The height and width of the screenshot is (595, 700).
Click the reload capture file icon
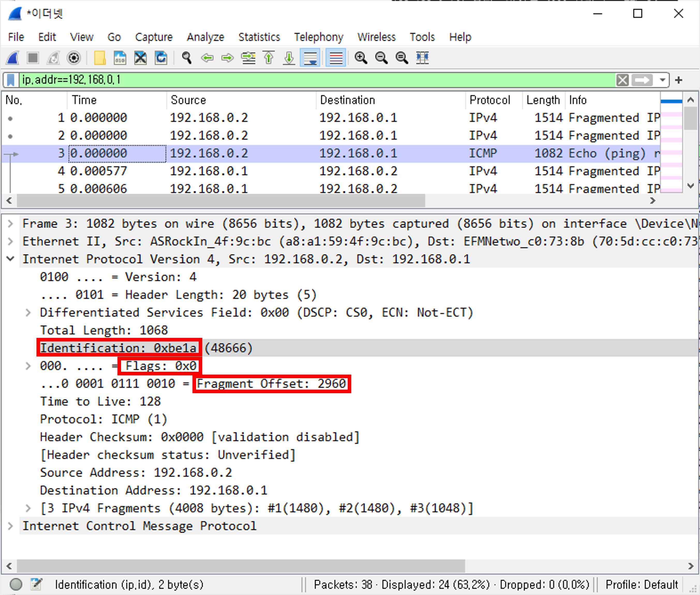[161, 58]
